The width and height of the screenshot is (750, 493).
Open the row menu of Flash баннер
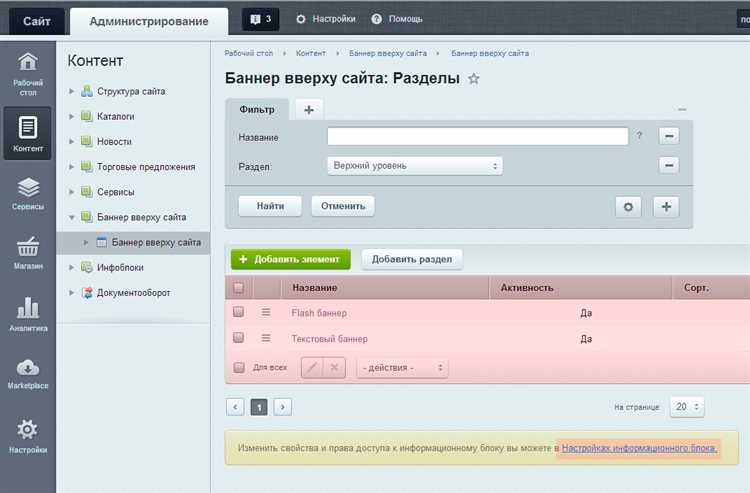pyautogui.click(x=266, y=312)
